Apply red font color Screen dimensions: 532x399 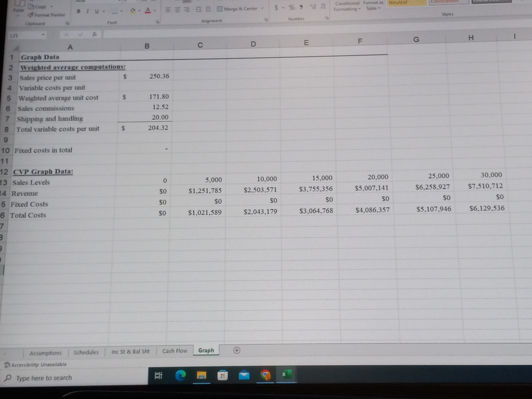coord(148,10)
